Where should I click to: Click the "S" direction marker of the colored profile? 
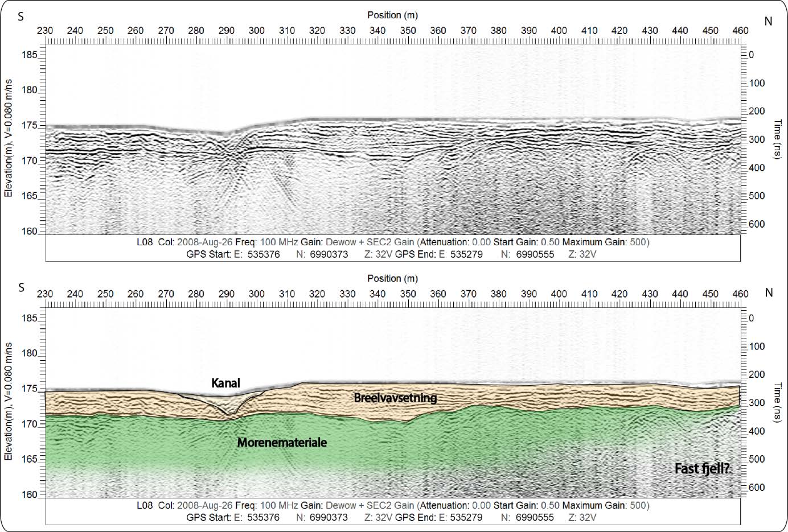21,287
